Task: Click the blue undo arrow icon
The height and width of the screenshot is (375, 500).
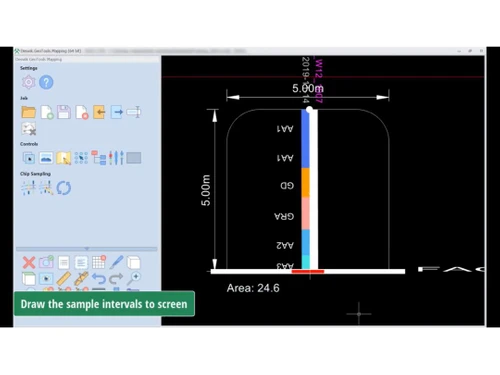Action: tap(99, 279)
